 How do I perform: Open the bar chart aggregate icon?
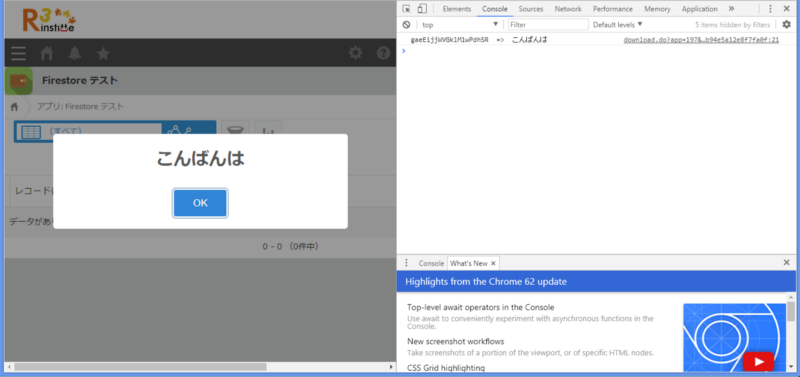pos(268,131)
